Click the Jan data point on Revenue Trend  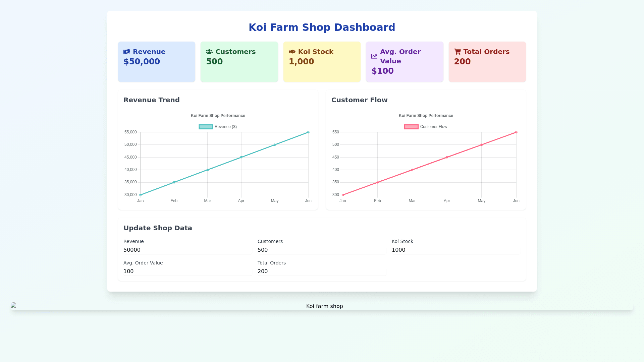point(141,195)
